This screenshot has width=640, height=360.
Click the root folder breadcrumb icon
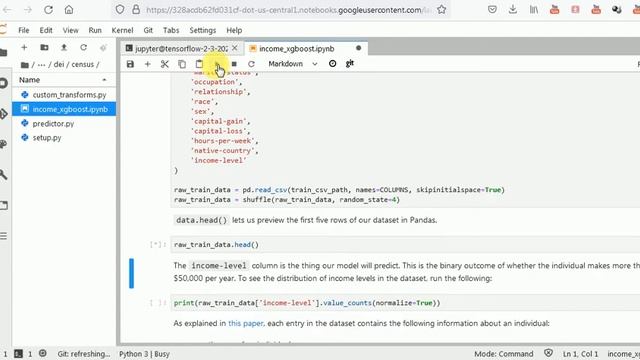[x=24, y=64]
